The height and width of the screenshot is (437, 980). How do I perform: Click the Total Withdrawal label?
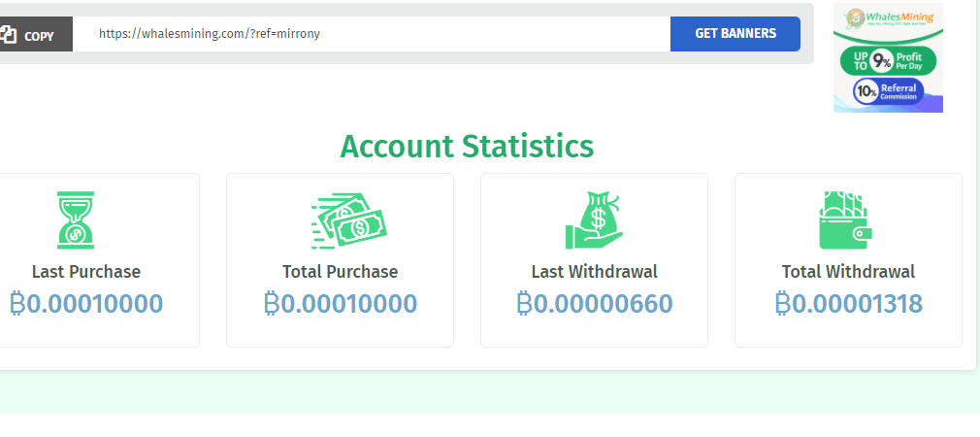click(x=848, y=272)
